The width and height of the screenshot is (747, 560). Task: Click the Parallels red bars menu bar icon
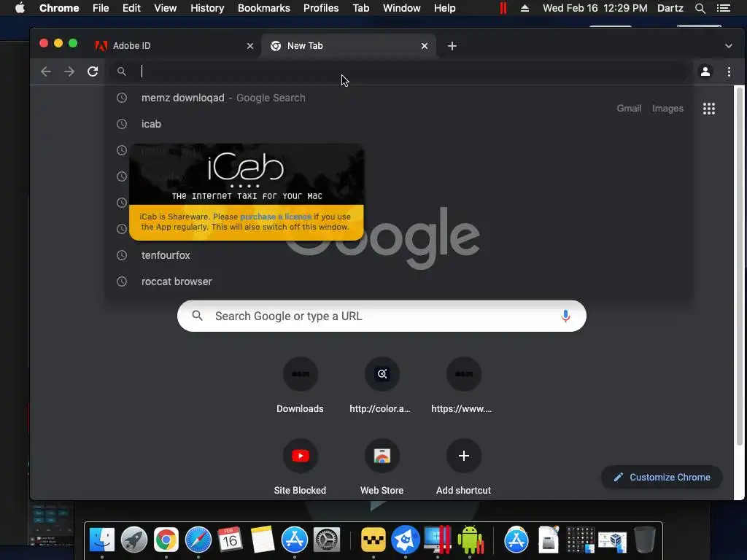click(503, 8)
